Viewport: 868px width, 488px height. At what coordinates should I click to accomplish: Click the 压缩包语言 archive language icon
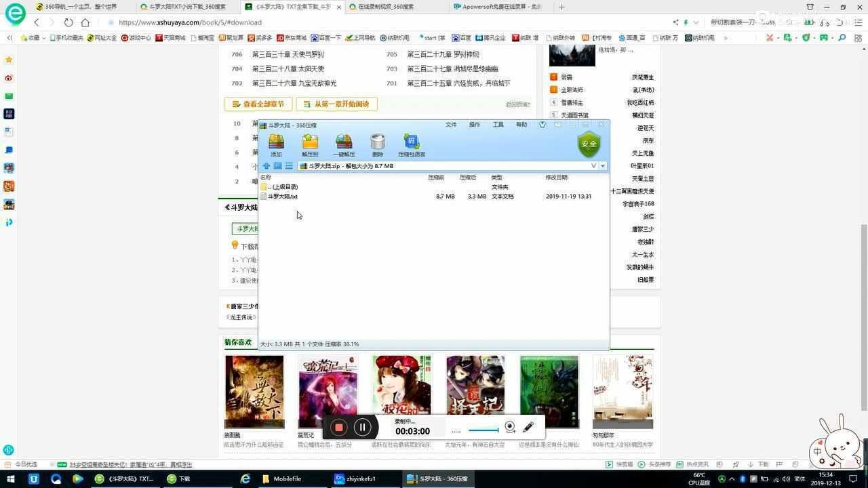point(411,145)
